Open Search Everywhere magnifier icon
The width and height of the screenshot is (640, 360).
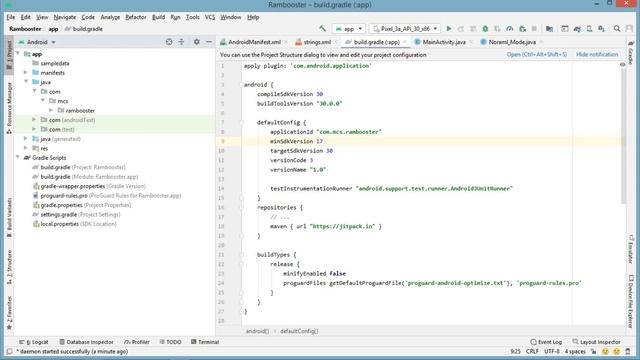pyautogui.click(x=617, y=29)
